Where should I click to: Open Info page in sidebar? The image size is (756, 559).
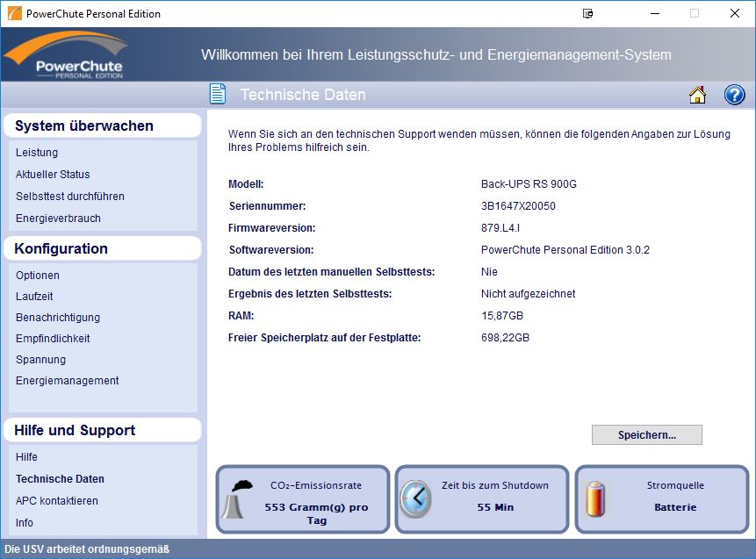[x=24, y=523]
